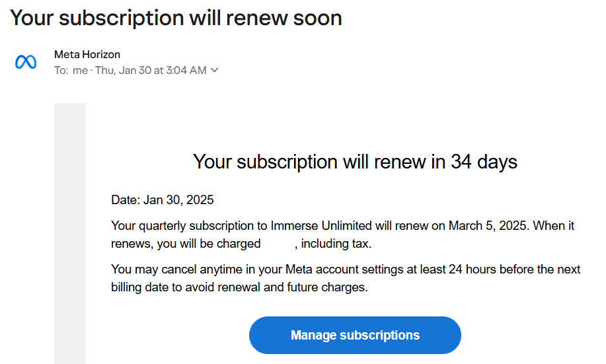The height and width of the screenshot is (364, 606).
Task: Open the Manage subscriptions button
Action: pos(355,335)
